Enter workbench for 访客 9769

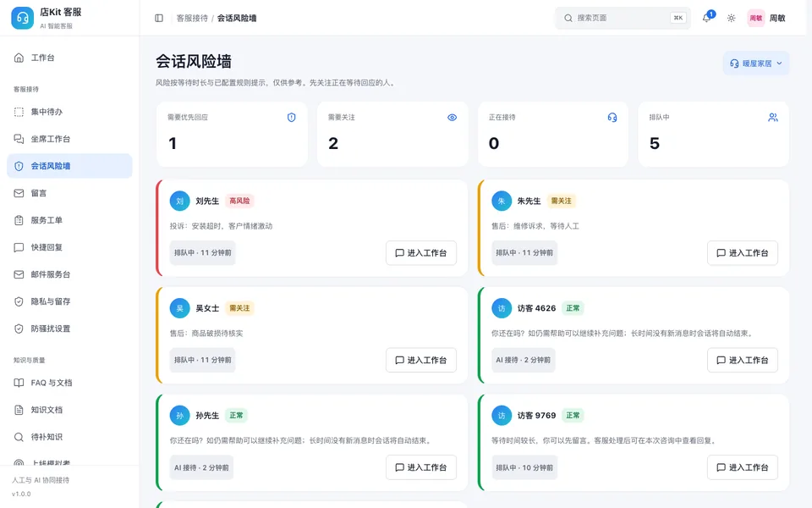click(743, 467)
